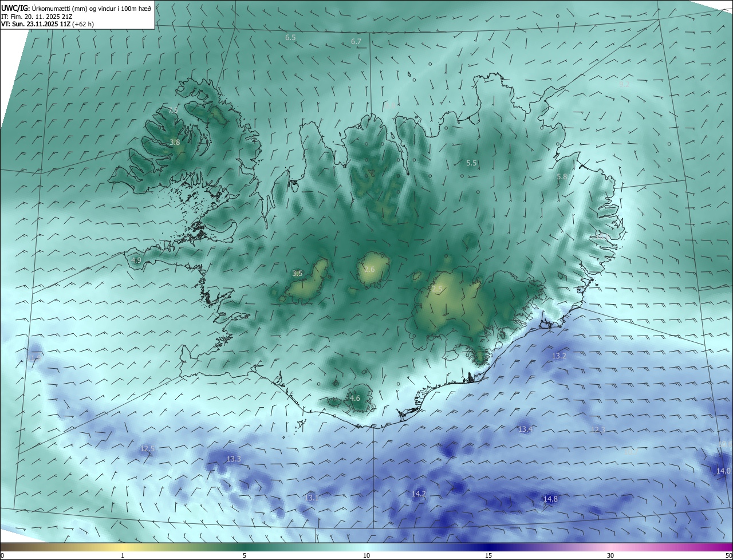Click the 13.4 value label on the map
Screen dimensions: 733x560
[x=525, y=429]
